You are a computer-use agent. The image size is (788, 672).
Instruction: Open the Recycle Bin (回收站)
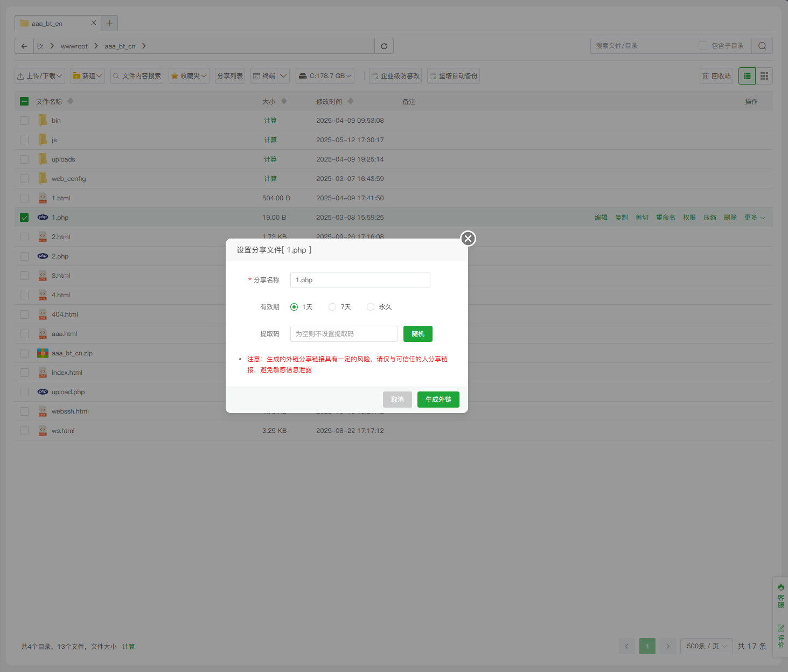coord(716,76)
